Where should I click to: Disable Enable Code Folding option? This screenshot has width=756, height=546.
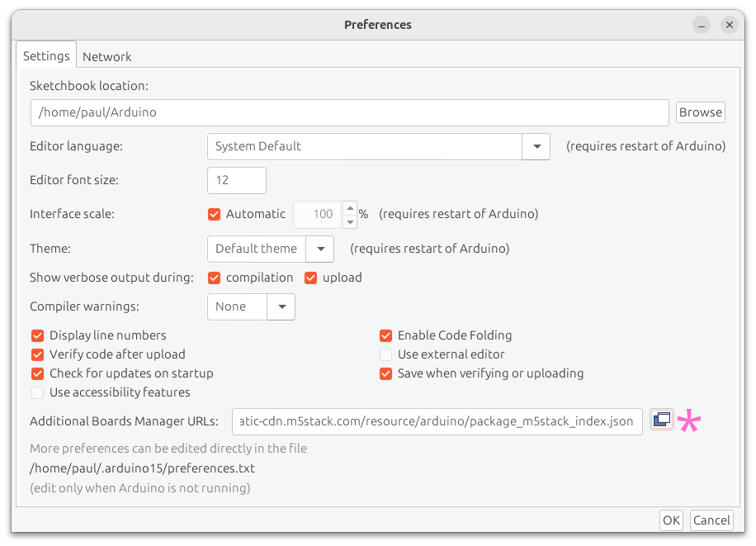click(x=385, y=335)
